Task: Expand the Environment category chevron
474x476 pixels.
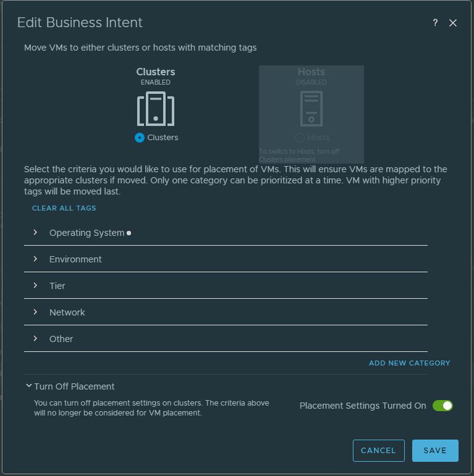Action: point(35,259)
